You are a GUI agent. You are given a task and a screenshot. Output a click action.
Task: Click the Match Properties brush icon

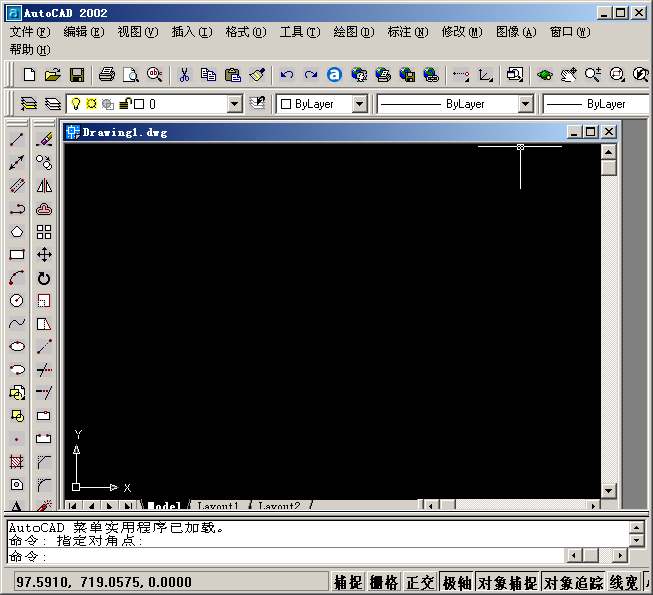[257, 75]
